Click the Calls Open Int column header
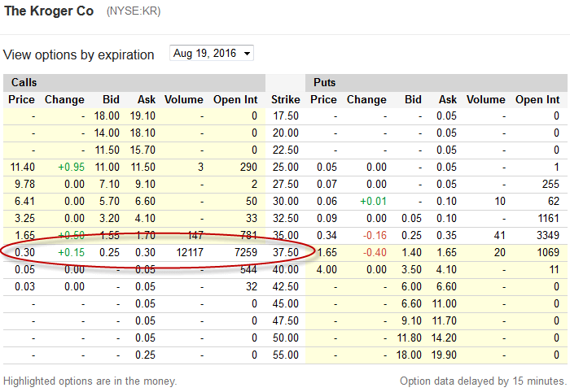Viewport: 570px width, 392px height. point(235,99)
